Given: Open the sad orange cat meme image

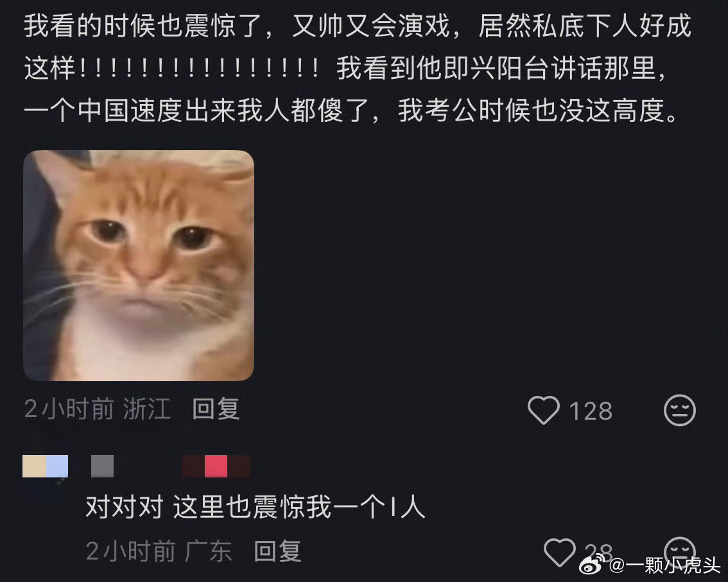Looking at the screenshot, I should 139,266.
